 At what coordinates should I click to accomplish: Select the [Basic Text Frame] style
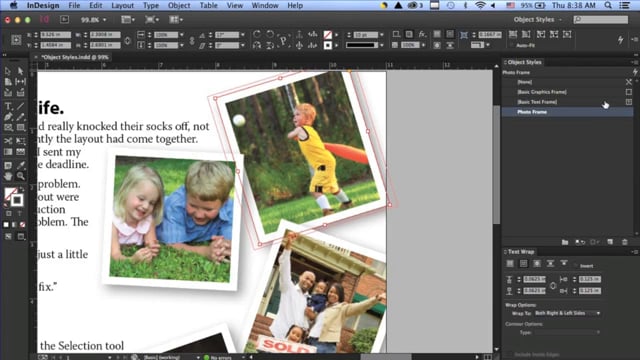point(567,102)
